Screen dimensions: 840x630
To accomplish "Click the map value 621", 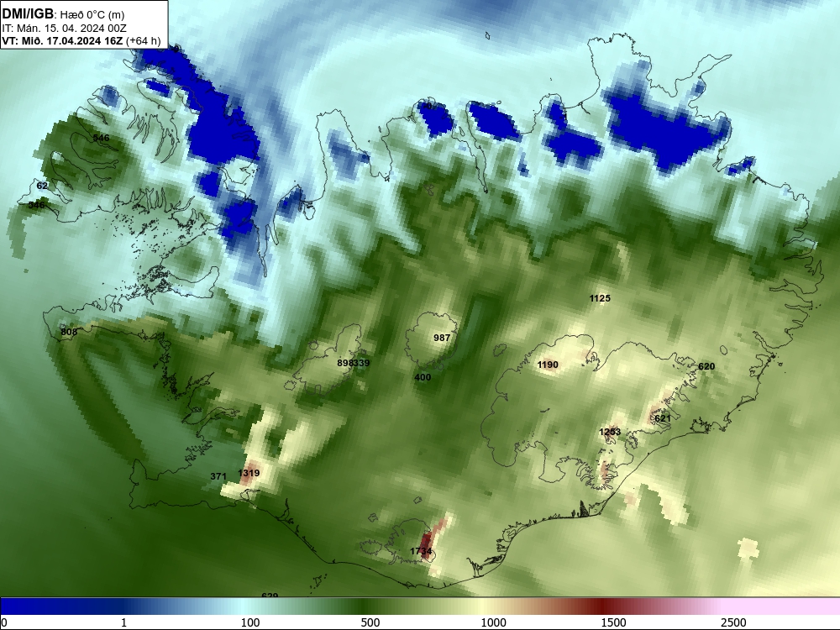I will point(663,418).
